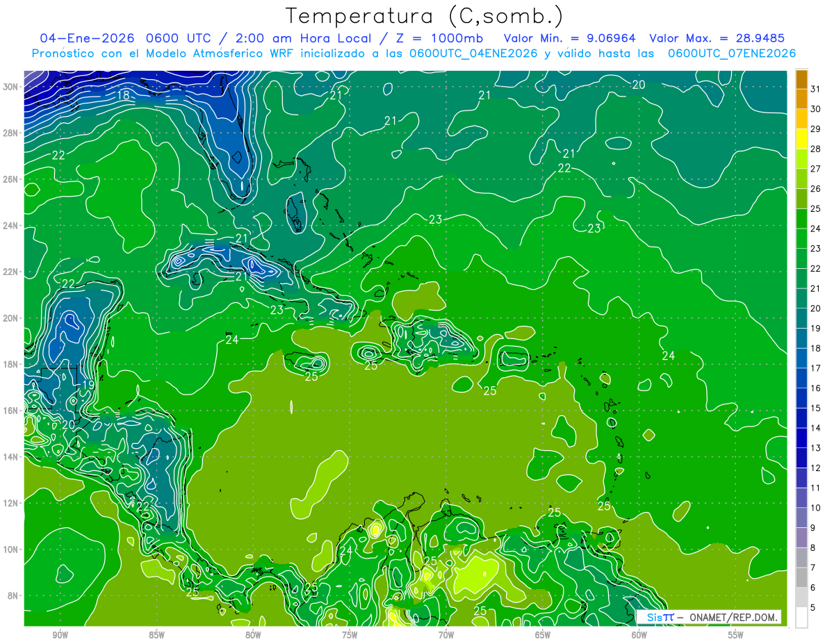Click the value 17 on the color scale
This screenshot has height=644, width=834.
[815, 368]
